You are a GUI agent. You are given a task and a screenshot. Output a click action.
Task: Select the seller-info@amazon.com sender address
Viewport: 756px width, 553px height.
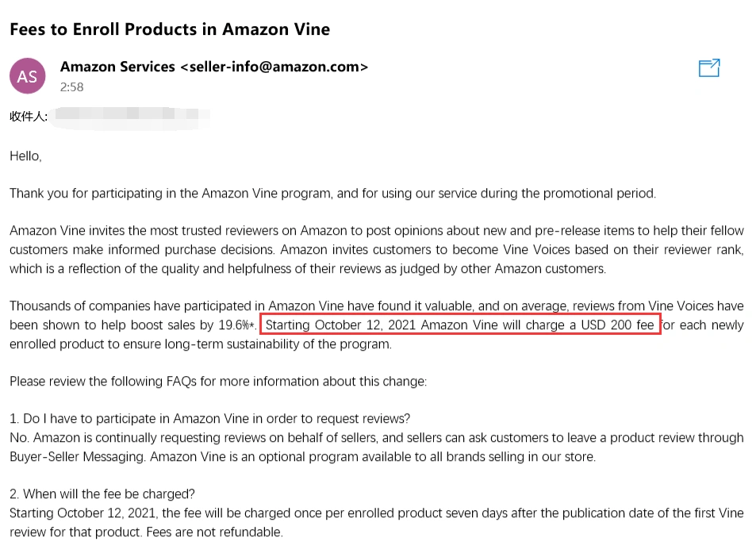274,67
